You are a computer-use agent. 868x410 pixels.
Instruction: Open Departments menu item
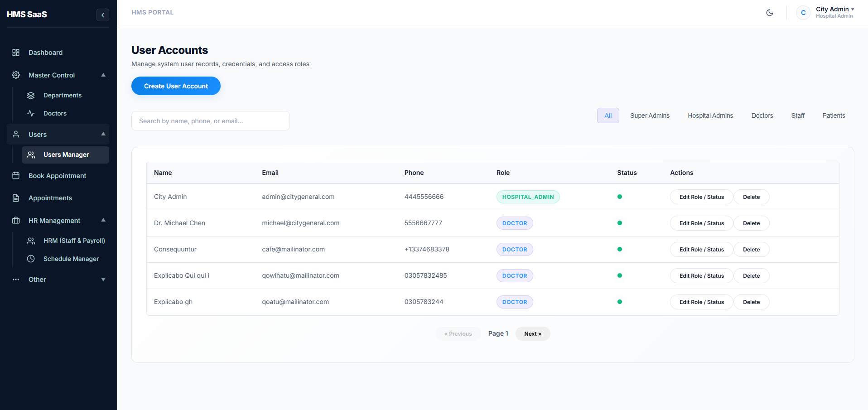pos(65,95)
